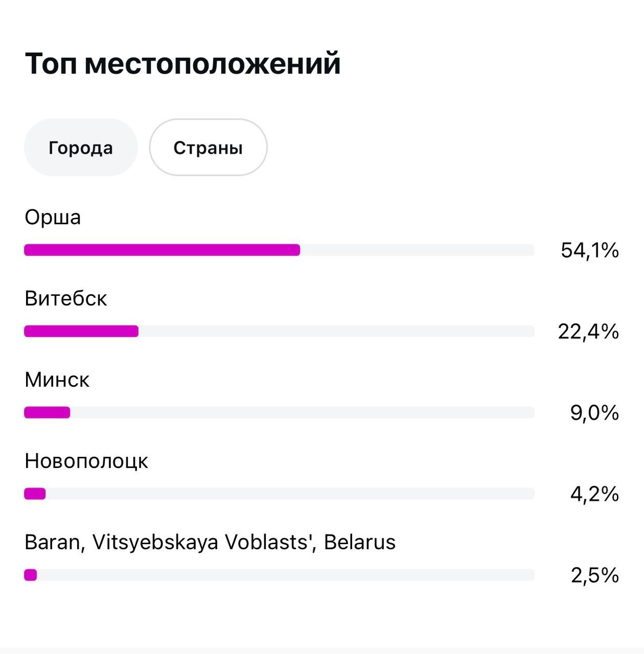
Task: Click the small magenta bar for Baran
Action: [31, 575]
